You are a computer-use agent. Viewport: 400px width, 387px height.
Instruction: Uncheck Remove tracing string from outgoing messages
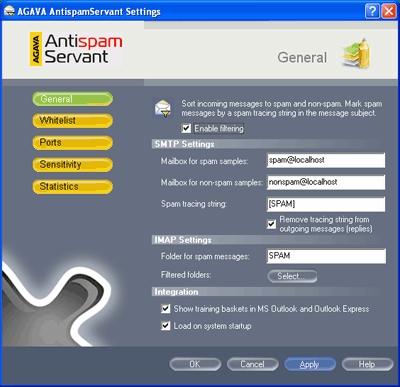pos(272,224)
